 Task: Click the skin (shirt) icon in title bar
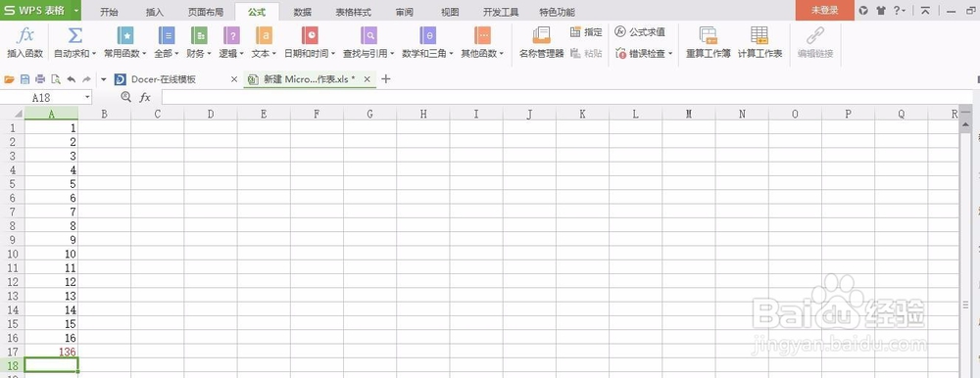click(x=881, y=11)
